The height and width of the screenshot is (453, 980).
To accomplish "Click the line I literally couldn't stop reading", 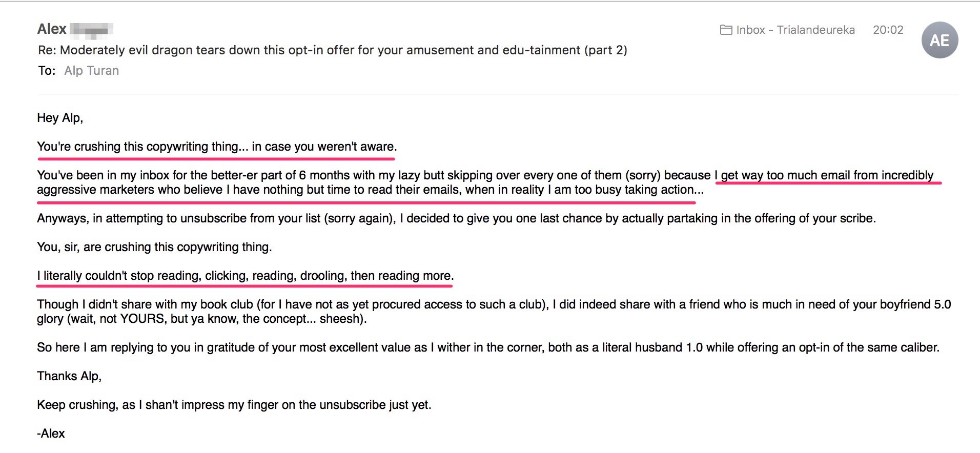I will [246, 276].
